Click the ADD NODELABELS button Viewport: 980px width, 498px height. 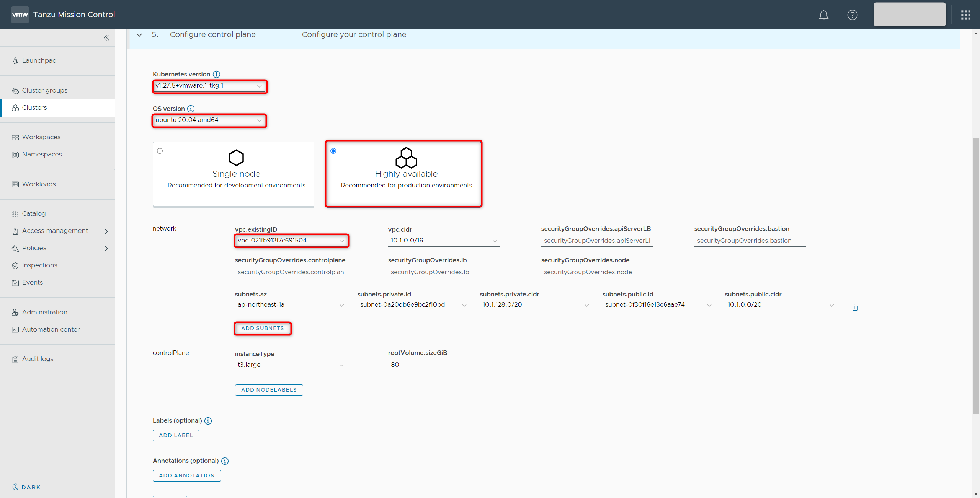pyautogui.click(x=269, y=390)
